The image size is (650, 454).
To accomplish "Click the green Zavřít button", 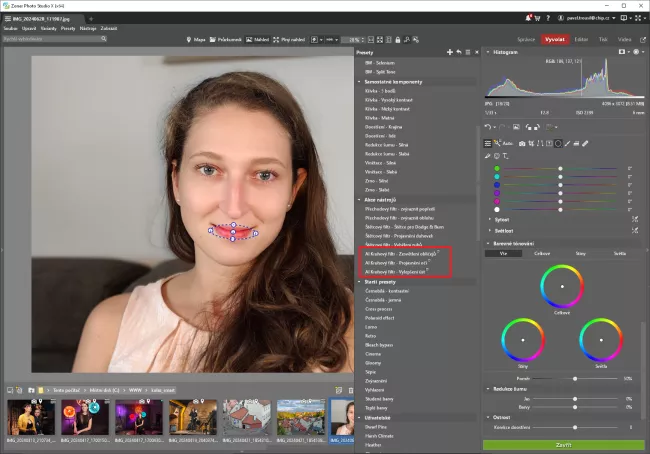I will [564, 443].
